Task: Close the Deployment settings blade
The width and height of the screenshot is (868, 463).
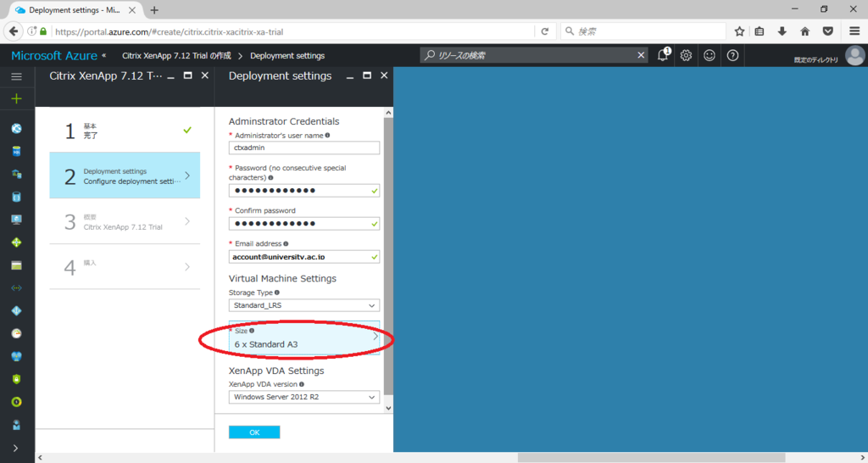Action: point(384,75)
